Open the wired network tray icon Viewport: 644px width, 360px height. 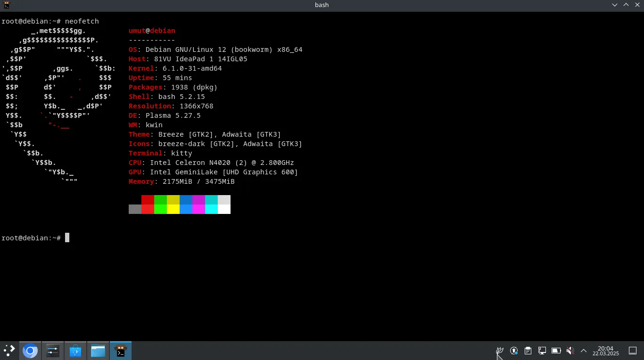click(542, 351)
